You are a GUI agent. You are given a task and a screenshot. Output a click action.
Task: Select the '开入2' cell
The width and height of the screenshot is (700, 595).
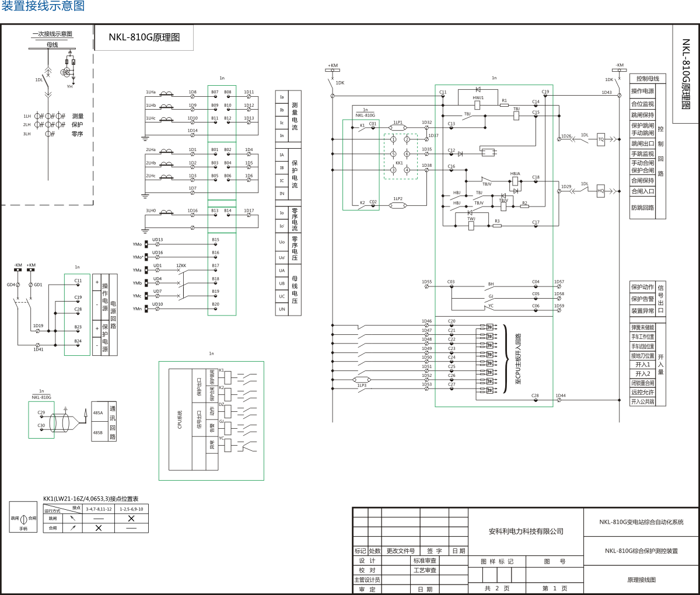(x=643, y=374)
